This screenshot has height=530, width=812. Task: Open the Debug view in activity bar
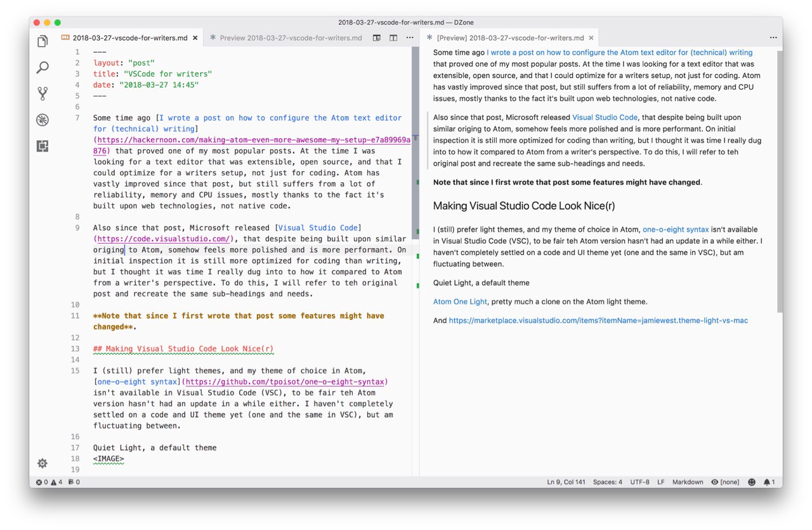coord(43,120)
